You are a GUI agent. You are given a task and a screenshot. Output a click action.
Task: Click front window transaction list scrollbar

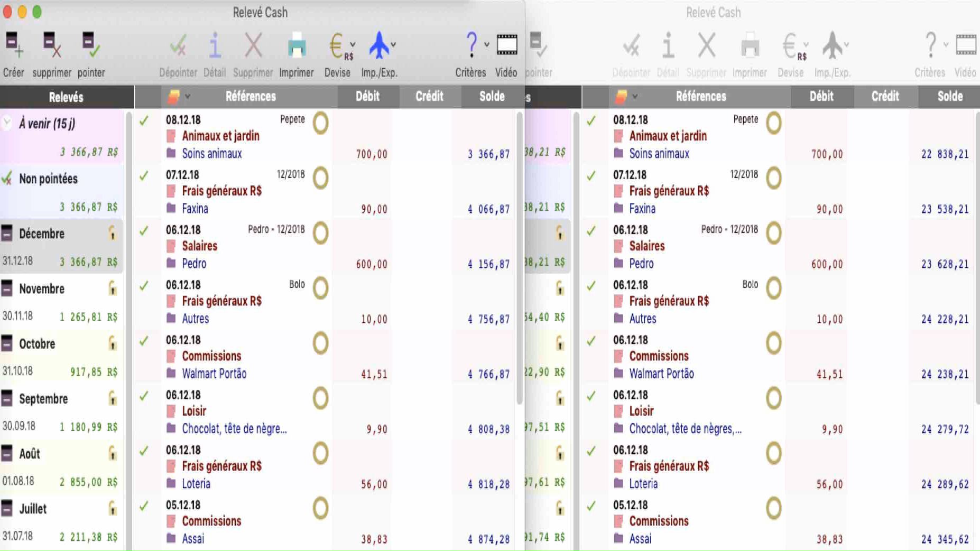tap(520, 258)
